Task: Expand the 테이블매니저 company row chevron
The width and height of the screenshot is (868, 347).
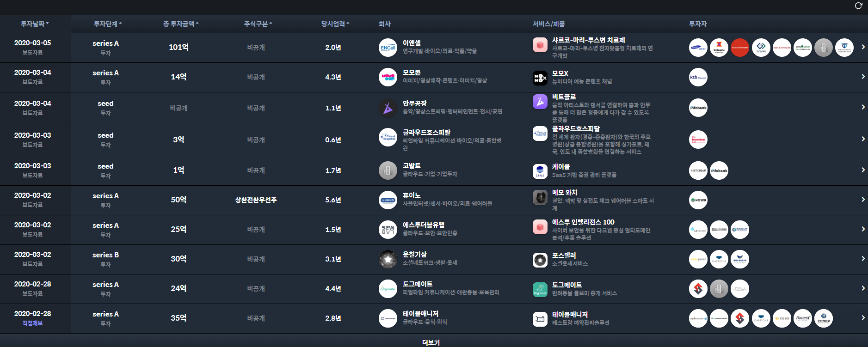Action: tap(863, 318)
